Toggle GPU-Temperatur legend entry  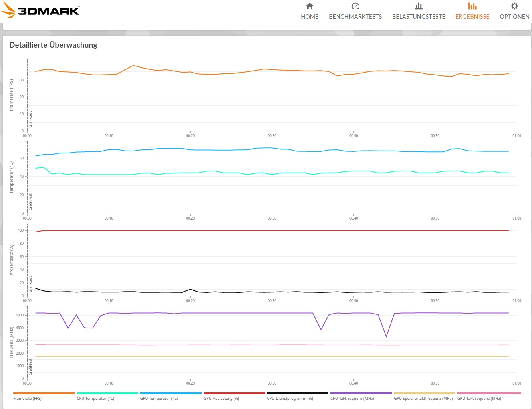(x=159, y=399)
